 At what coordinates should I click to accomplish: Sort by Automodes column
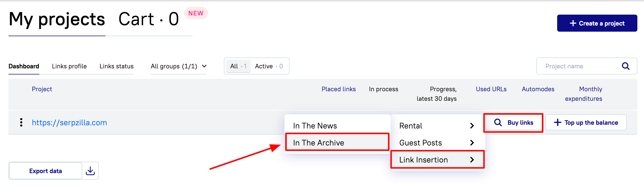pos(538,89)
